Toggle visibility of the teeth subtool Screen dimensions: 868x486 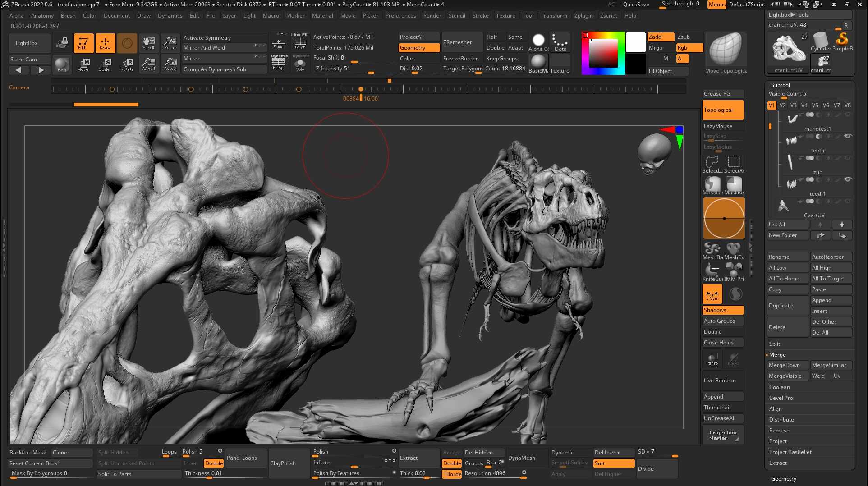click(848, 136)
